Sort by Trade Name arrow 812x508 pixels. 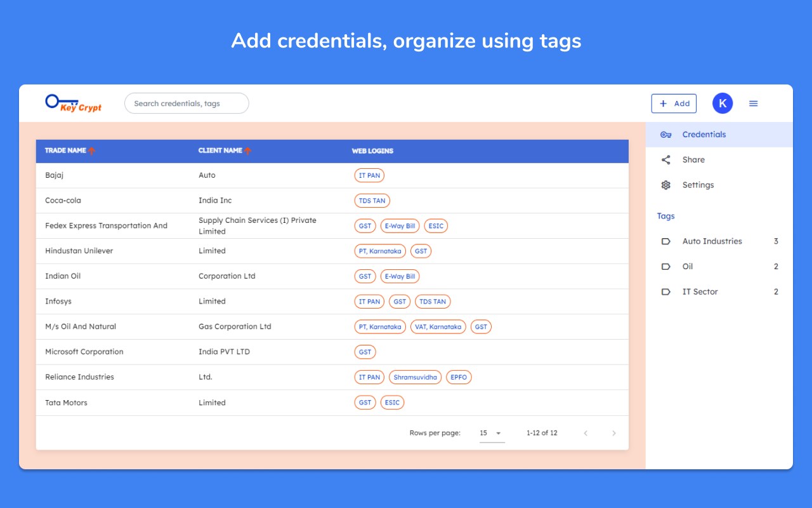[x=92, y=150]
